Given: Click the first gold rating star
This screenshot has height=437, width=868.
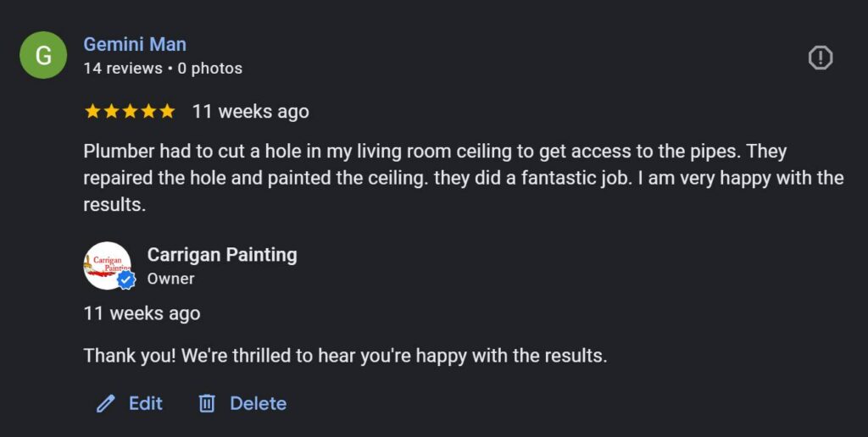Looking at the screenshot, I should 92,111.
